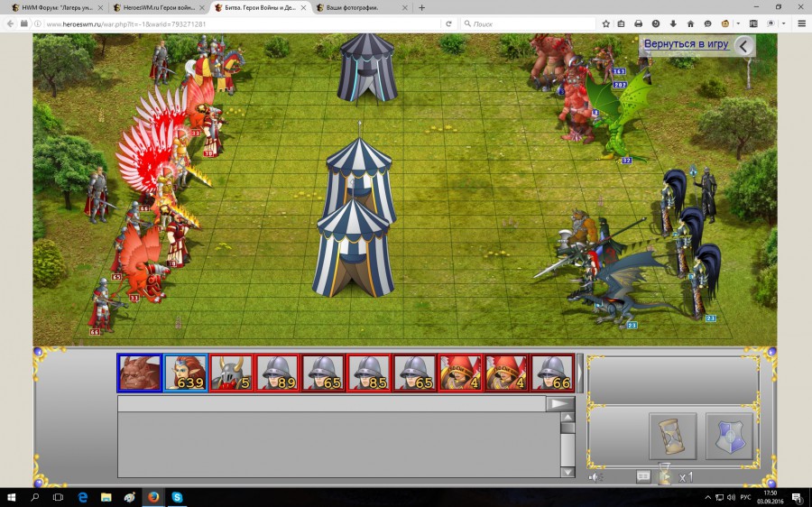812x507 pixels.
Task: Go back with browser back arrow
Action: coord(10,23)
